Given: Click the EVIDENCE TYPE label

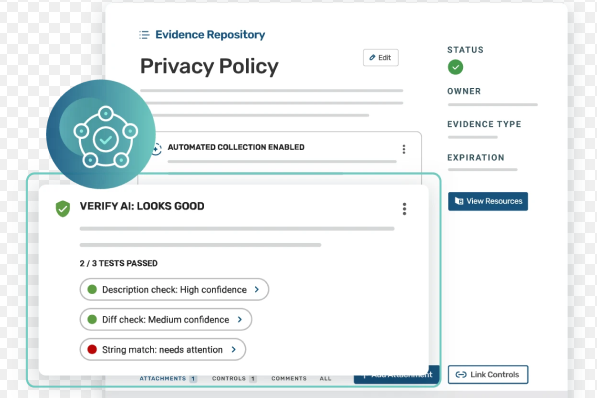Looking at the screenshot, I should click(484, 124).
